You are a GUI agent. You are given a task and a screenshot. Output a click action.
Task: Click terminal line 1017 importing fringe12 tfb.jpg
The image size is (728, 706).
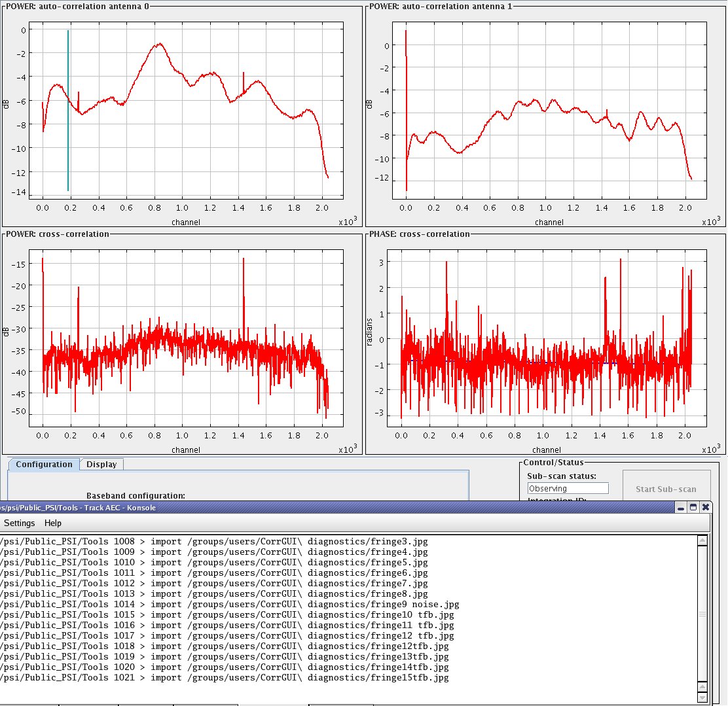227,636
